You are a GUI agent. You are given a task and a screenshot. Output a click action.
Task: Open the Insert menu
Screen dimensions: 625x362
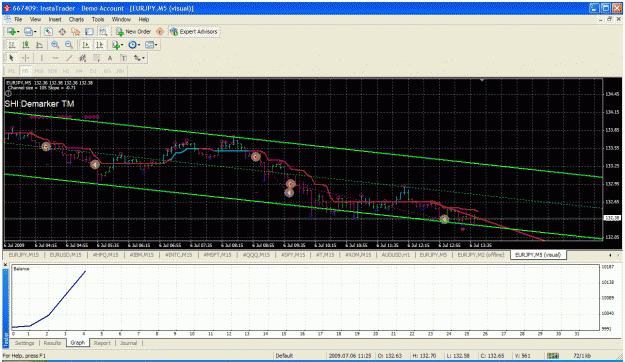pos(55,19)
